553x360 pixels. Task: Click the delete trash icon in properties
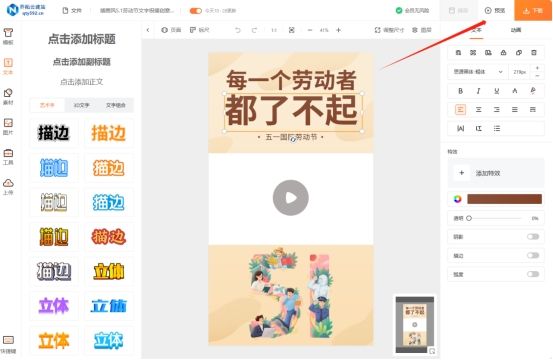(534, 53)
